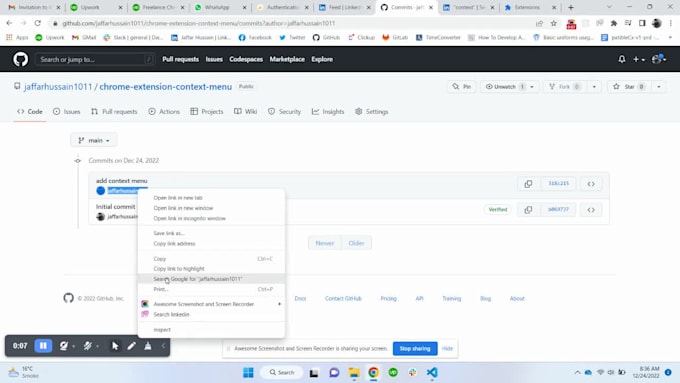Open the taskbar clock and date
The image size is (680, 383).
pyautogui.click(x=646, y=372)
